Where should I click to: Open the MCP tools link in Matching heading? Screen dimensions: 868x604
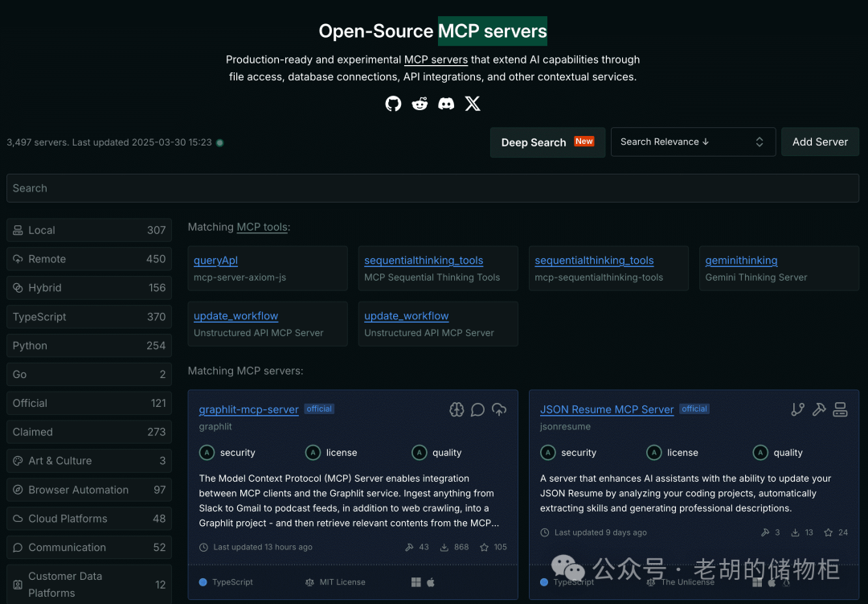[262, 227]
